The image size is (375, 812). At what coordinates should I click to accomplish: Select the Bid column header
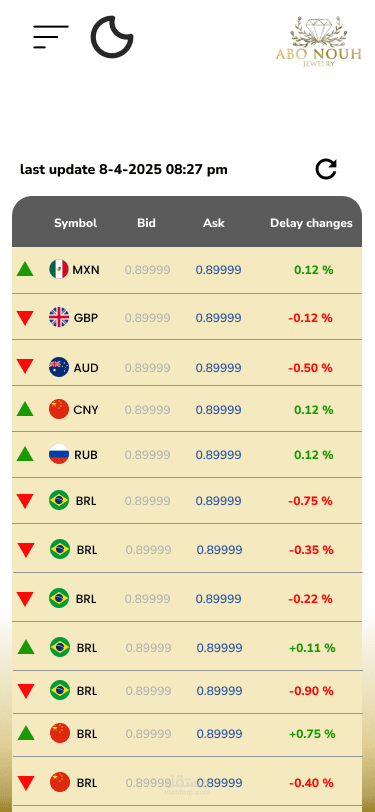(147, 223)
